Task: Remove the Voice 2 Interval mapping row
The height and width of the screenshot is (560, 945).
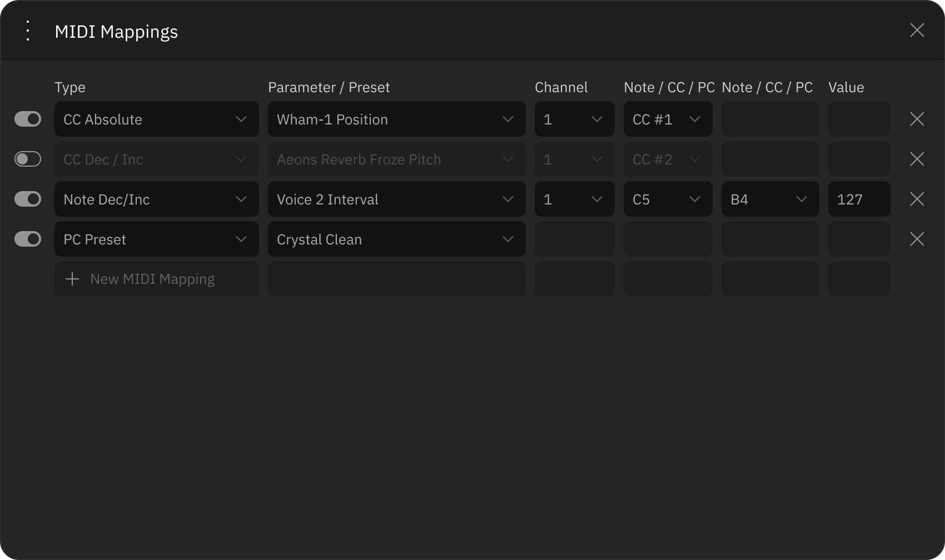Action: click(917, 199)
